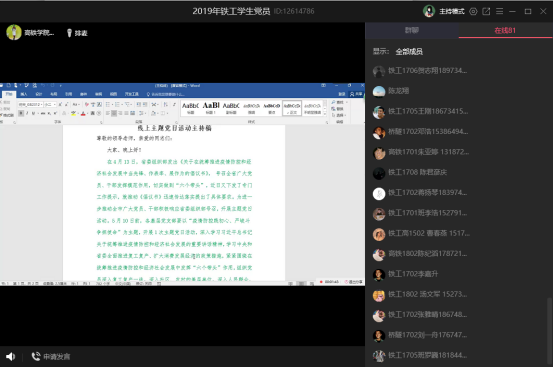Viewport: 554px width, 367px height.
Task: Select member 桥隧1702 with number 15386494
Action: [x=459, y=132]
